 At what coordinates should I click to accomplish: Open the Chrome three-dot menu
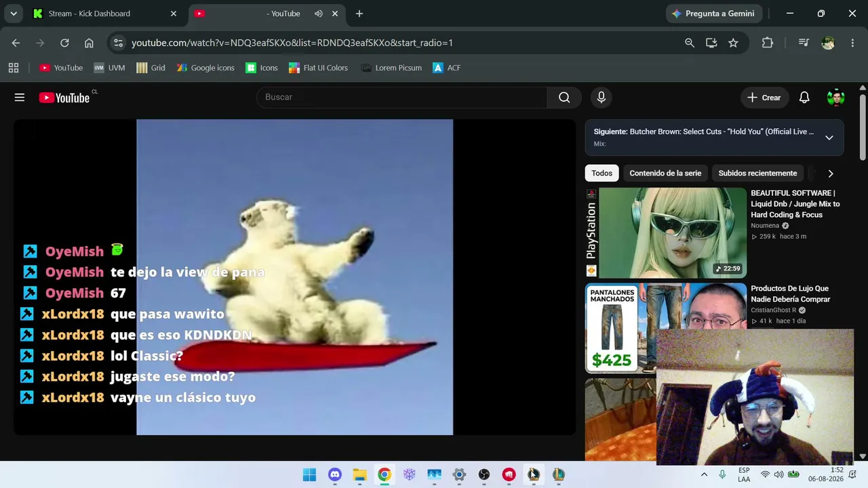coord(852,43)
